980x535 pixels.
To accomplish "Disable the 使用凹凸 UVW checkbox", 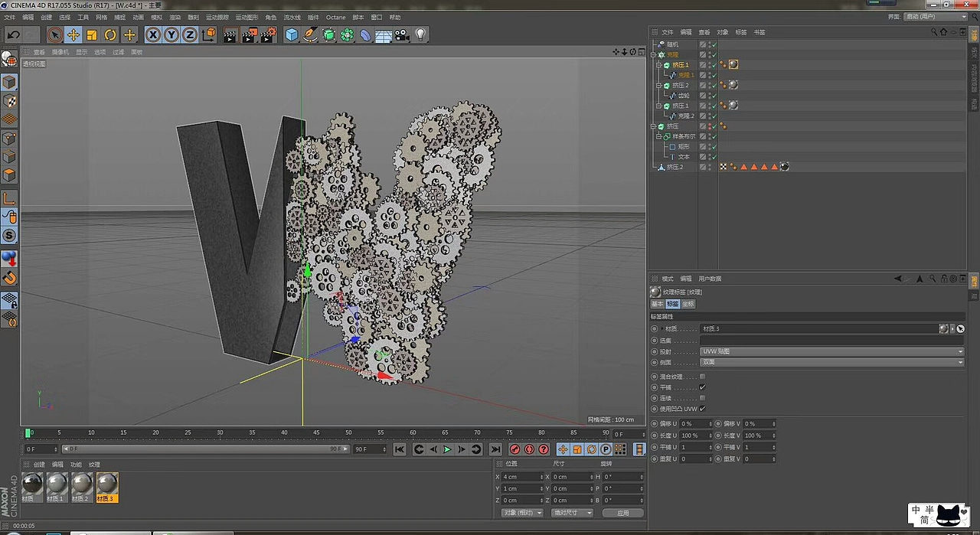I will pyautogui.click(x=702, y=409).
